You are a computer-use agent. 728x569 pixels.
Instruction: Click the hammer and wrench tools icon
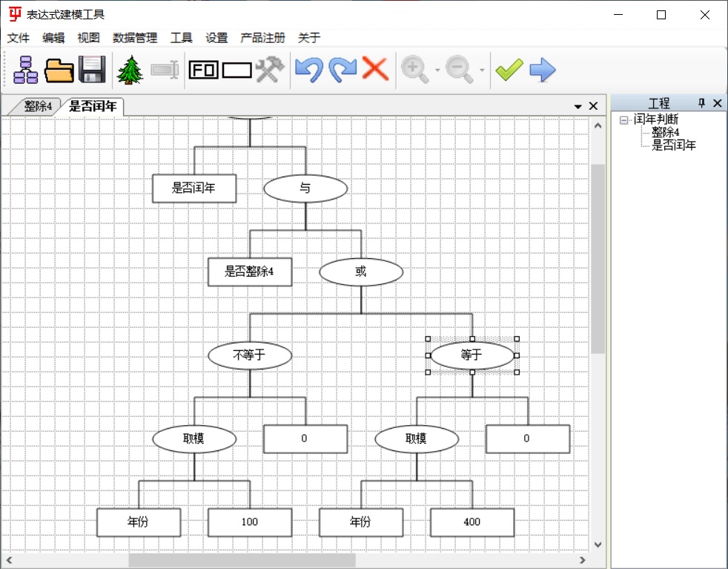(270, 70)
